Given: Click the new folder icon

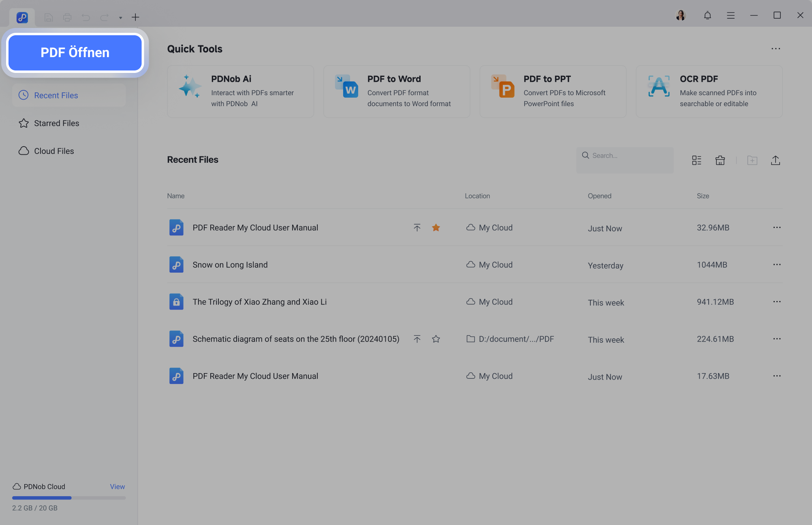Looking at the screenshot, I should 752,160.
